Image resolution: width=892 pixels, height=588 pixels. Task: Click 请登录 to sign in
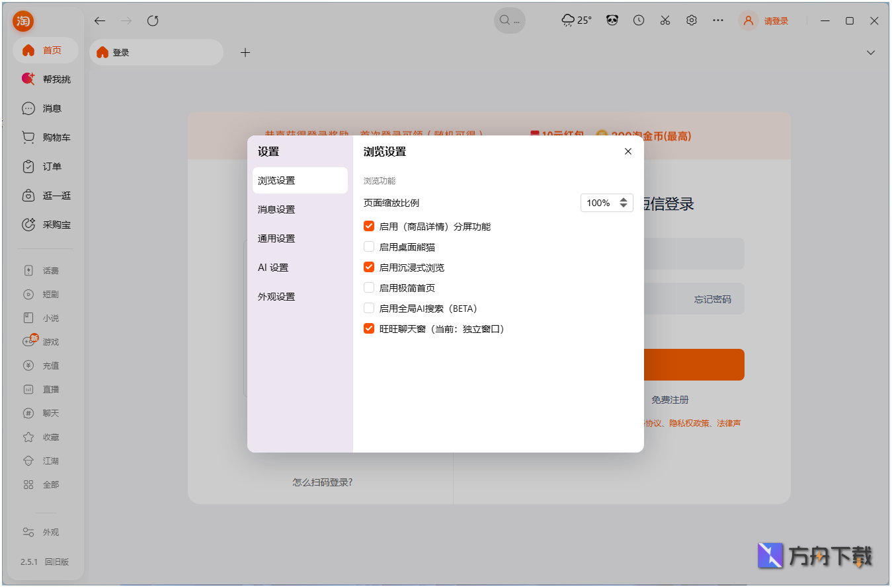click(x=776, y=21)
